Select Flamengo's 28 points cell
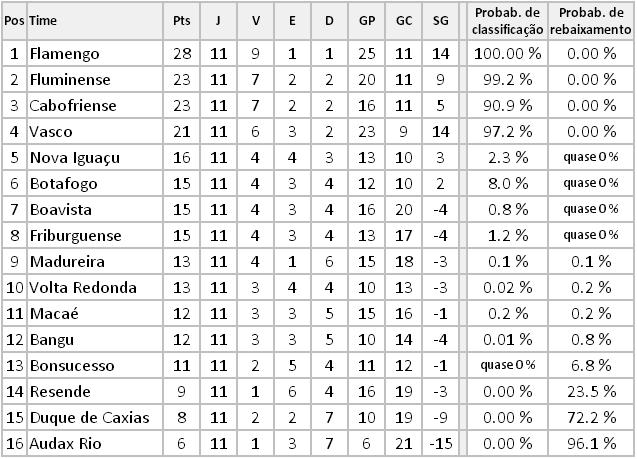The image size is (637, 459). (x=181, y=53)
